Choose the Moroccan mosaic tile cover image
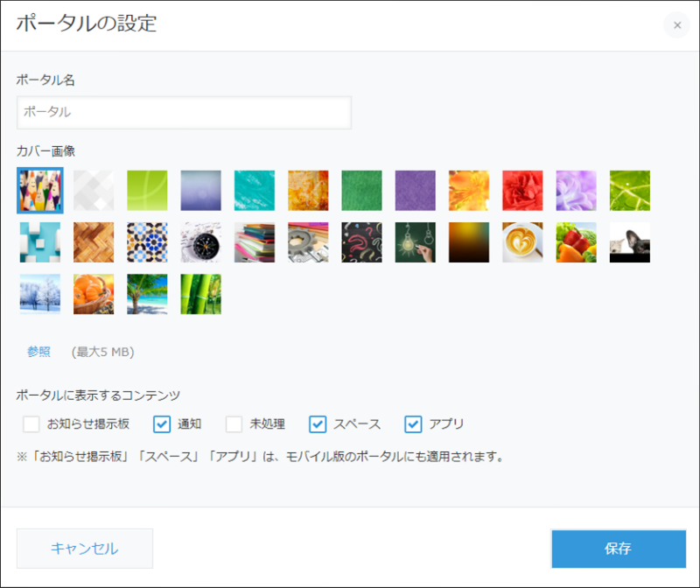The height and width of the screenshot is (588, 700). point(147,242)
